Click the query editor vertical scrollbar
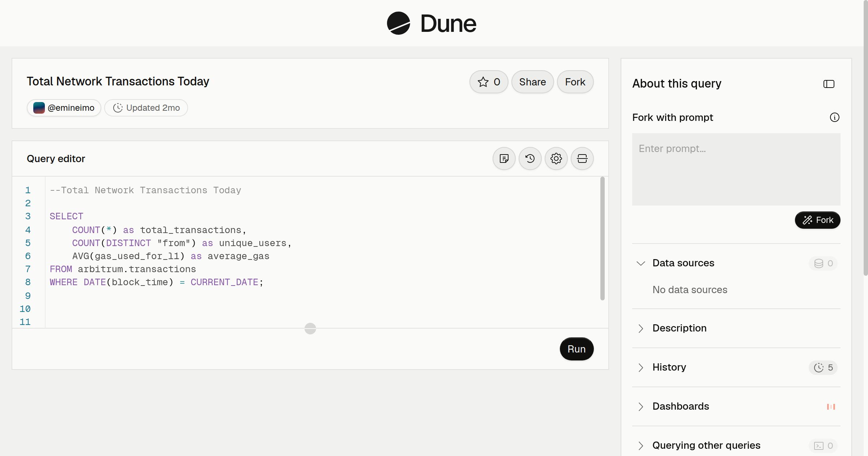This screenshot has height=456, width=868. tap(603, 238)
